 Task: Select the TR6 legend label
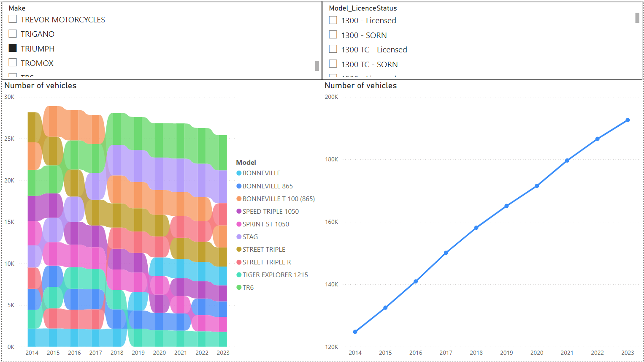tap(248, 287)
